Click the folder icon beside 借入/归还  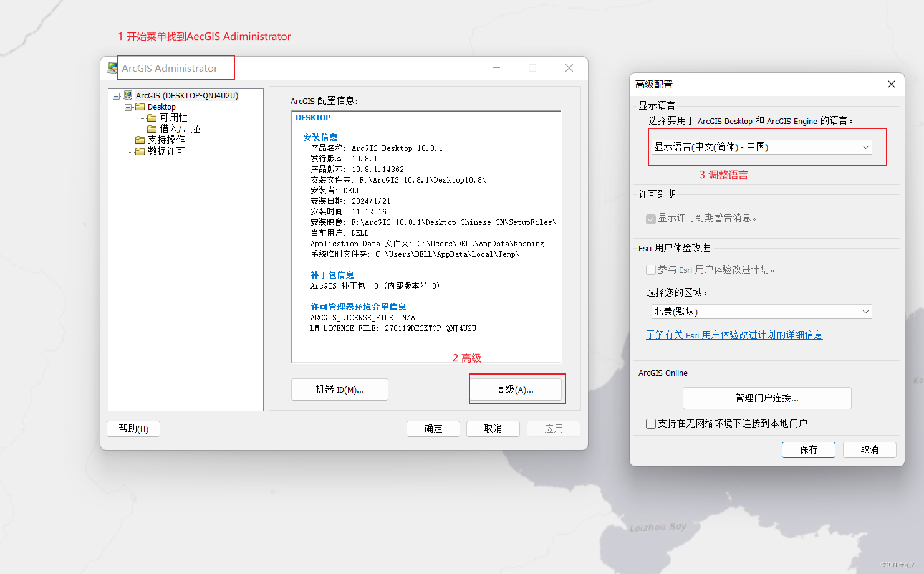152,129
